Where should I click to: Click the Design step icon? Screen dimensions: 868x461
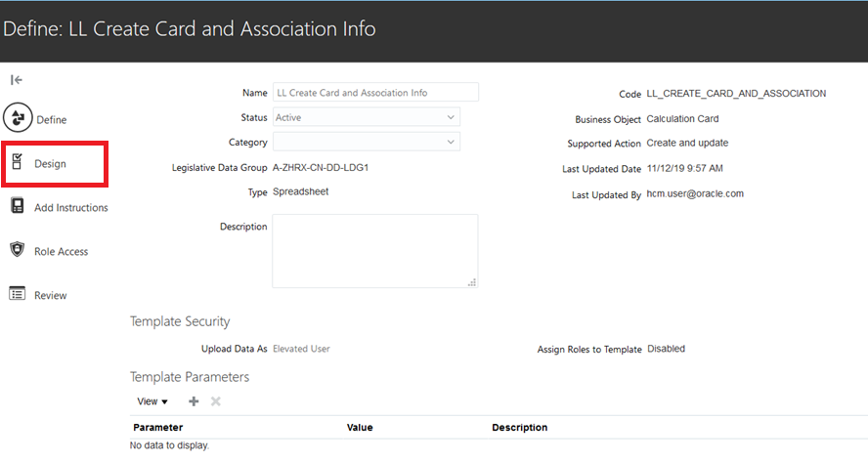(18, 162)
